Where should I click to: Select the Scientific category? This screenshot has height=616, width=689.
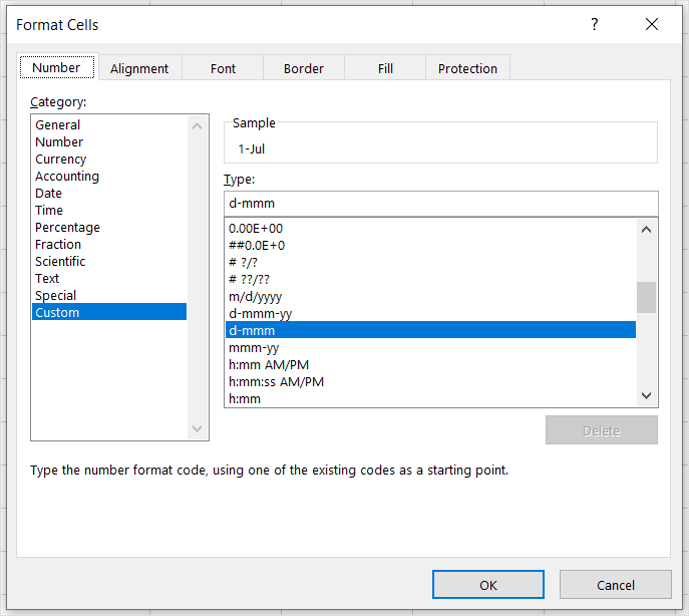point(60,261)
